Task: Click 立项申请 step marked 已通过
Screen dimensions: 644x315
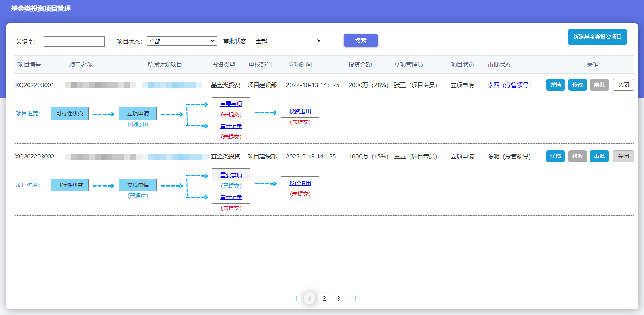Action: 138,185
